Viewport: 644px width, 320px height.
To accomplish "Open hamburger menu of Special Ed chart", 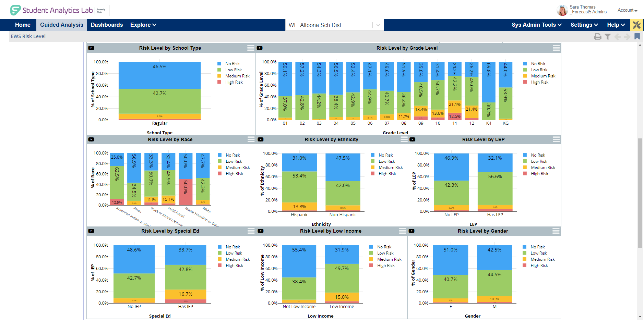I will pyautogui.click(x=251, y=231).
